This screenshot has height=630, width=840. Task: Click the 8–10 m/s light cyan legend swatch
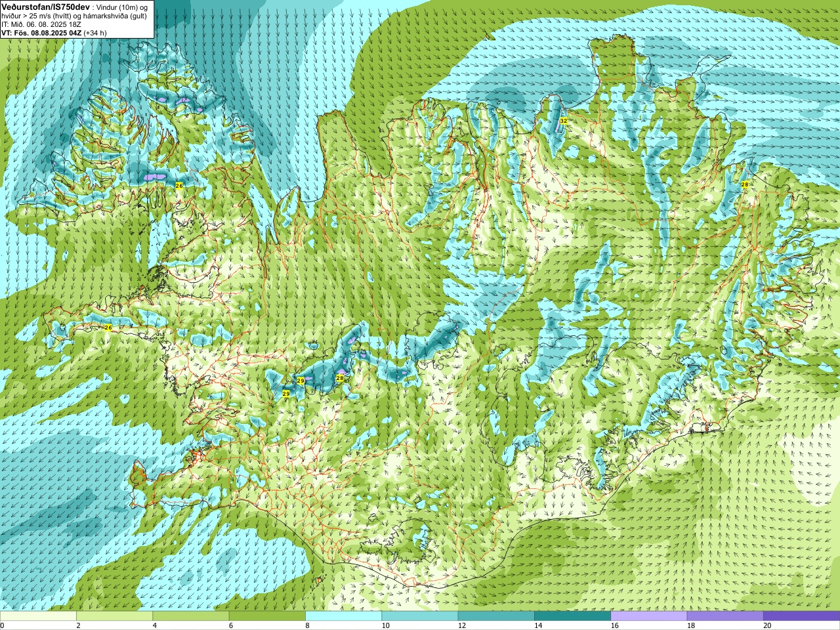click(x=343, y=616)
